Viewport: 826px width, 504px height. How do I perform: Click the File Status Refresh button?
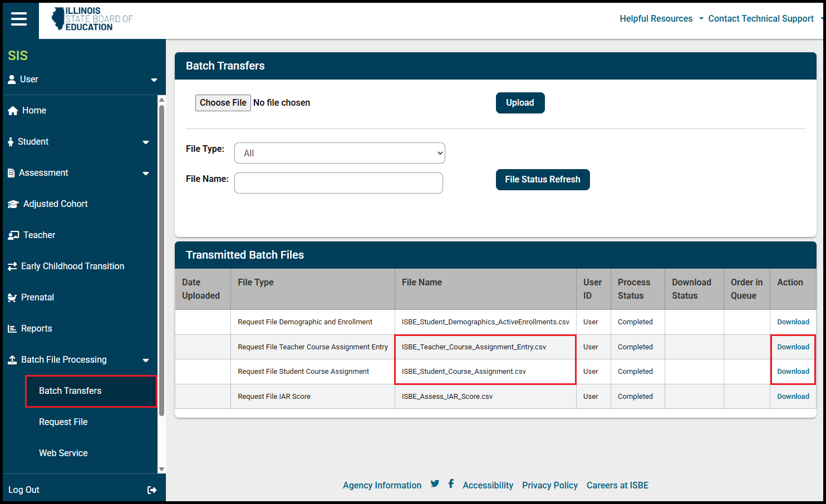click(x=542, y=180)
